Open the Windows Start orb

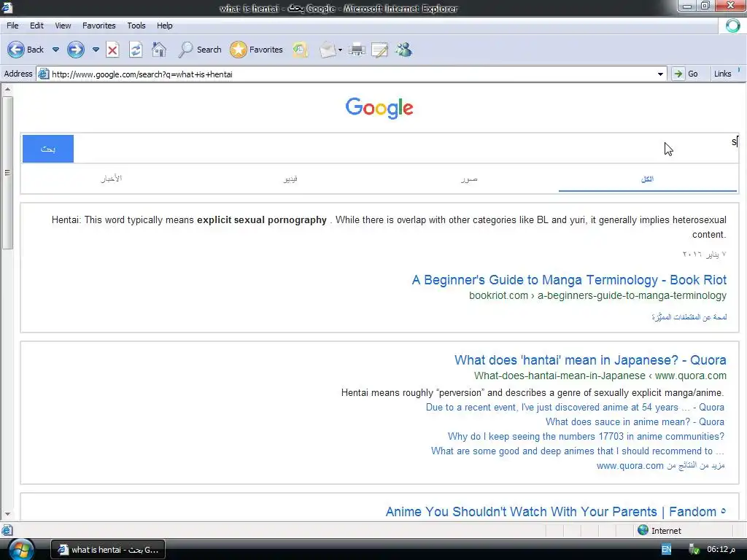click(x=21, y=550)
